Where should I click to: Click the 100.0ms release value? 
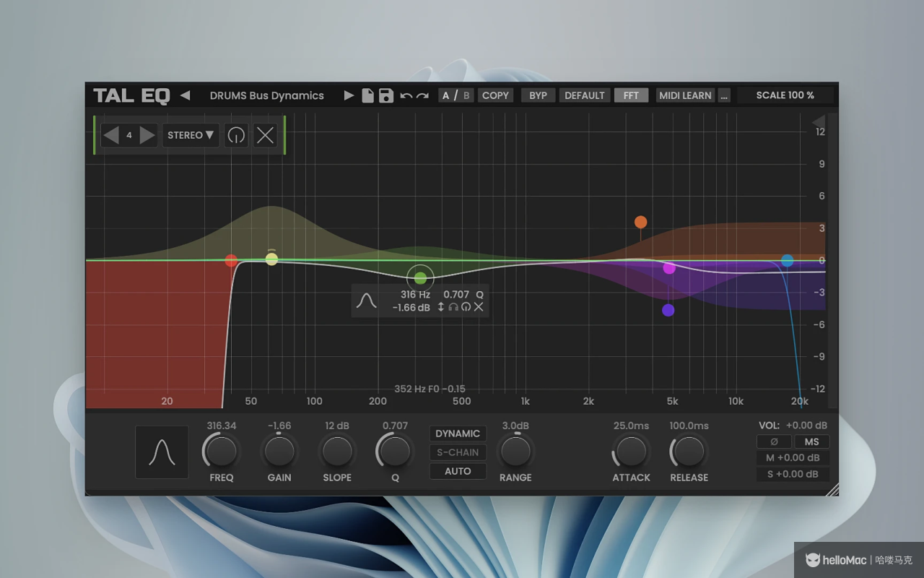tap(689, 426)
